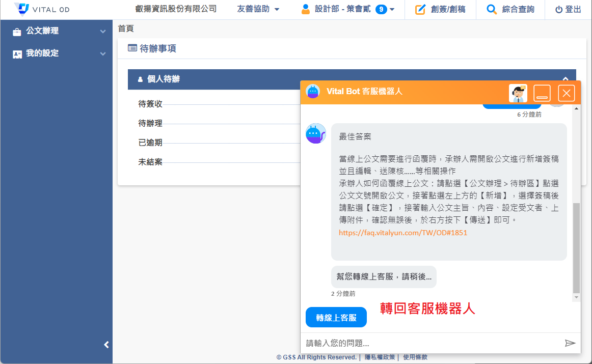Minimize the Vital Bot chat window
The image size is (592, 364).
tap(542, 93)
